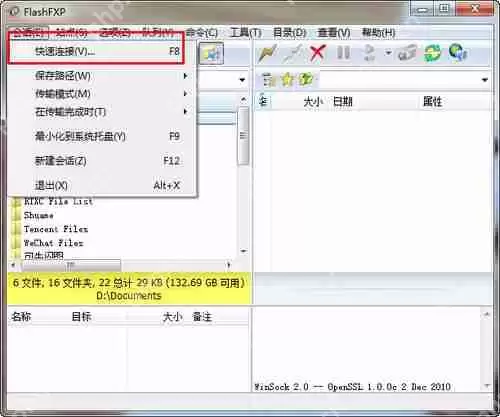Click the 属性 column header
Viewport: 500px width, 417px height.
tap(433, 101)
